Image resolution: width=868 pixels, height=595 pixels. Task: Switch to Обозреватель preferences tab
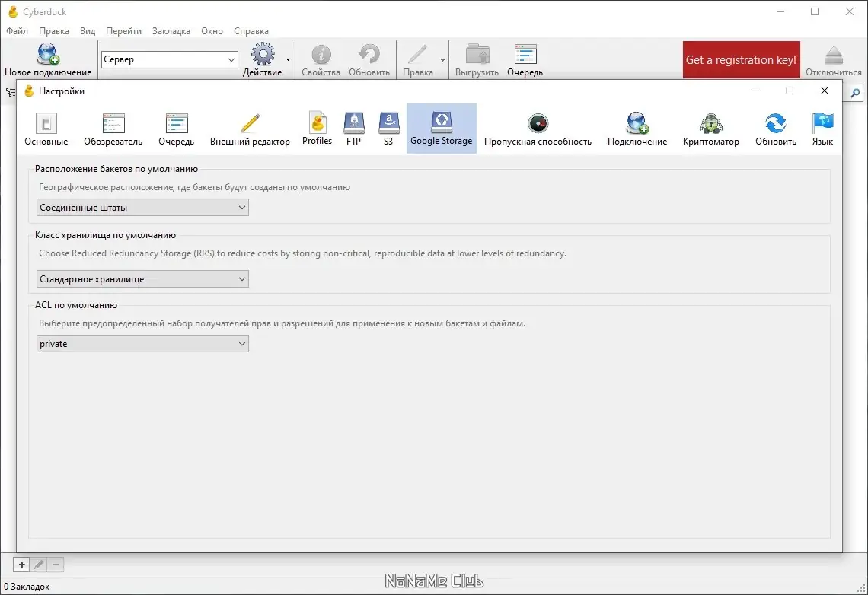(x=113, y=129)
